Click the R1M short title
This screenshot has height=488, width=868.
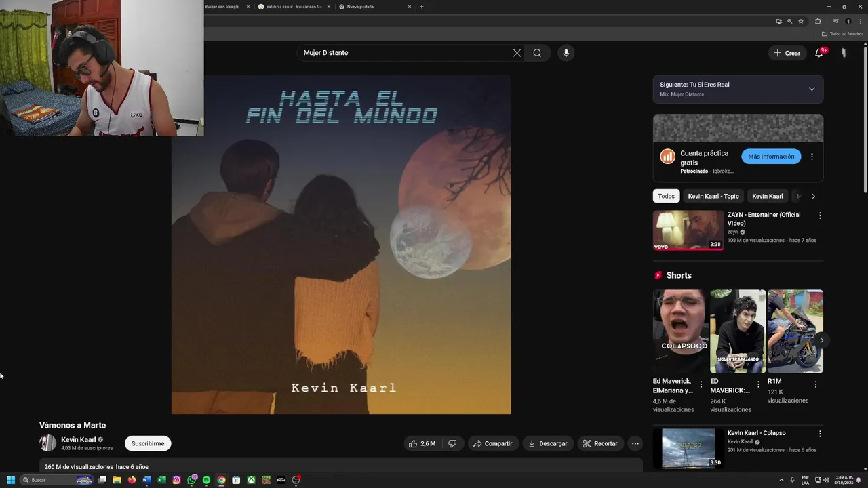(x=774, y=382)
